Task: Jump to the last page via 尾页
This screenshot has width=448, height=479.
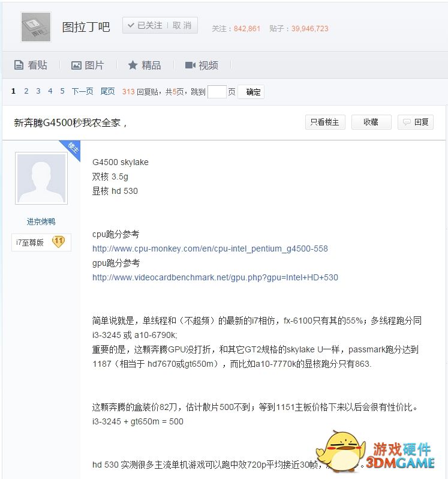Action: coord(108,91)
